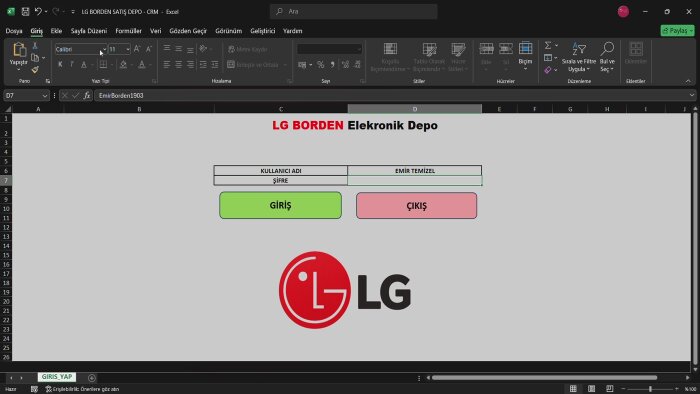Screen dimensions: 700x394
Task: Click the Clear eraser icon
Action: coord(548,70)
